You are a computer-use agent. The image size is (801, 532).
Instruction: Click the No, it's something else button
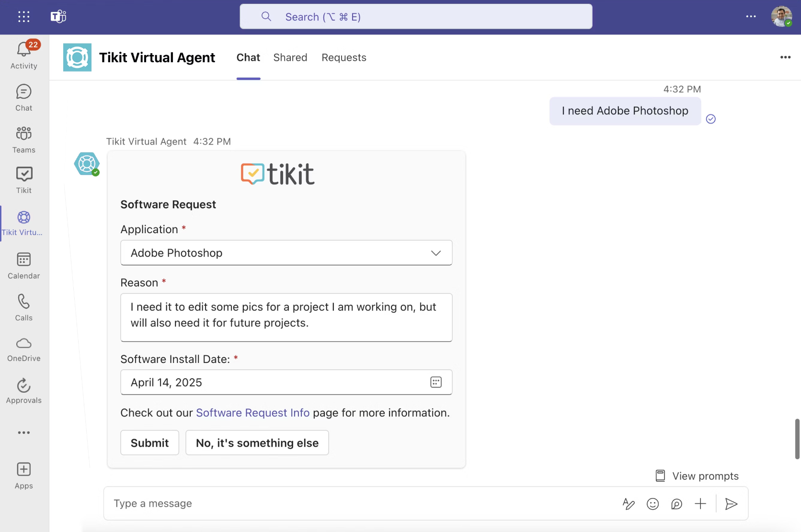[x=257, y=443]
